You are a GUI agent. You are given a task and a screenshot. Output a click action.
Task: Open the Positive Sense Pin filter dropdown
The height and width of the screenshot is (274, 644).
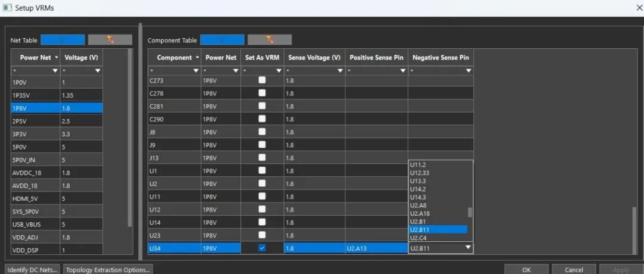tap(403, 70)
